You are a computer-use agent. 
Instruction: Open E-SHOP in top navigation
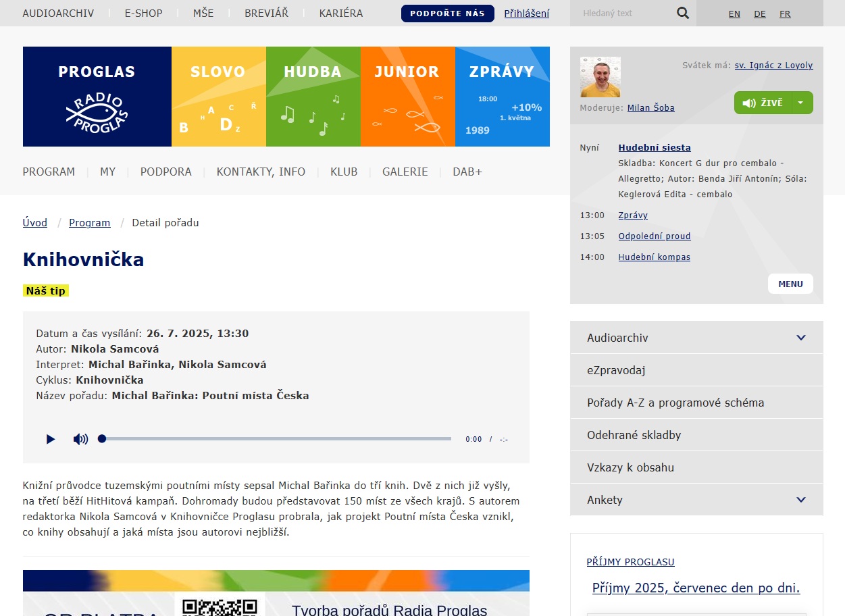click(143, 14)
